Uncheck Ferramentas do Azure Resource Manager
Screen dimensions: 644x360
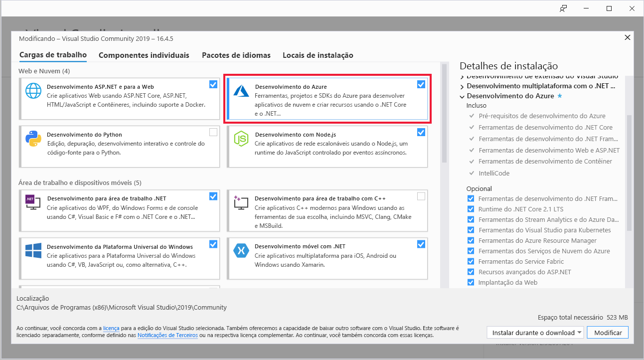(x=471, y=241)
